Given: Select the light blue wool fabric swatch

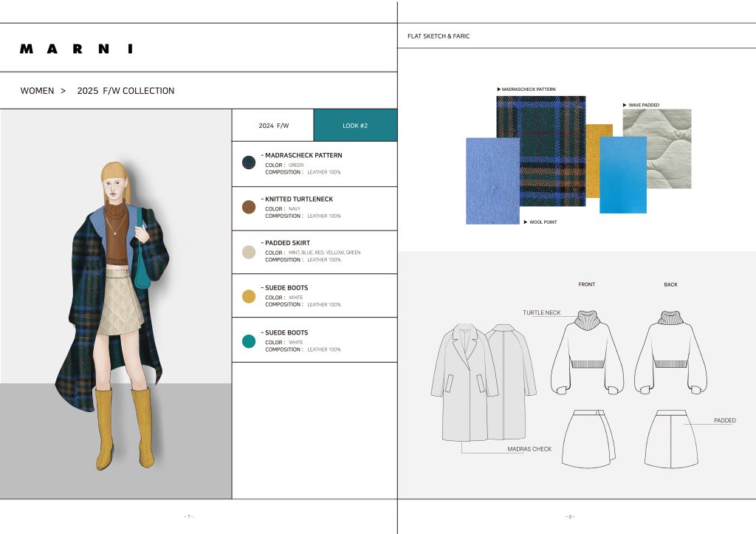Looking at the screenshot, I should [x=492, y=181].
